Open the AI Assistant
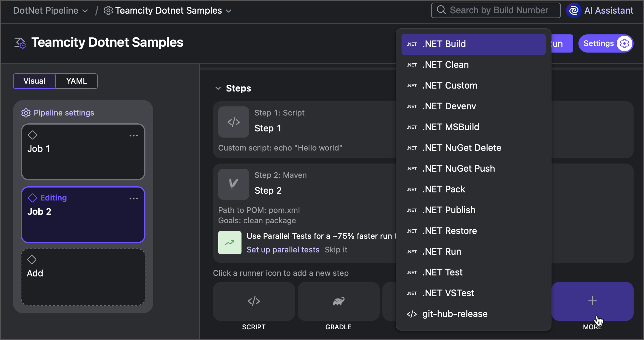The image size is (644, 340). (600, 10)
